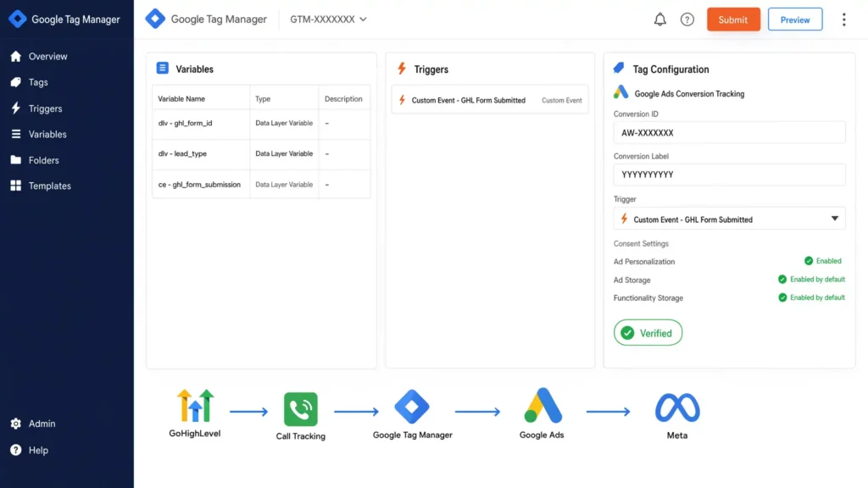This screenshot has width=868, height=488.
Task: Click the Google Tag Manager sidebar logo
Action: (x=18, y=19)
